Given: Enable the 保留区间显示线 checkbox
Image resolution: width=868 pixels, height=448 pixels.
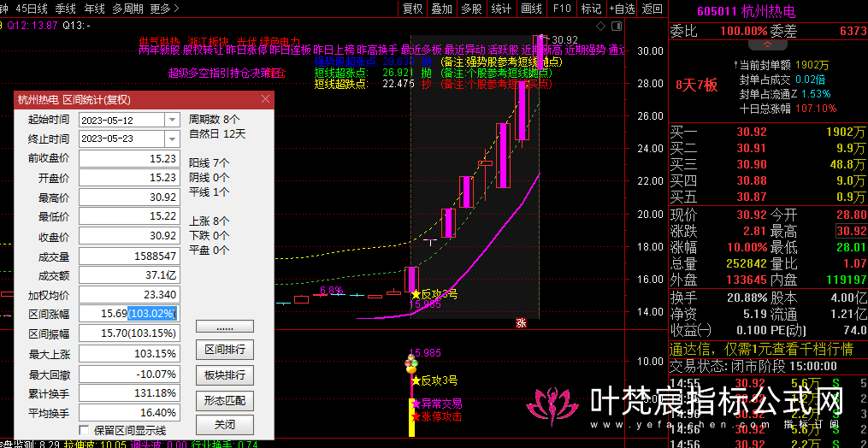Looking at the screenshot, I should tap(84, 430).
